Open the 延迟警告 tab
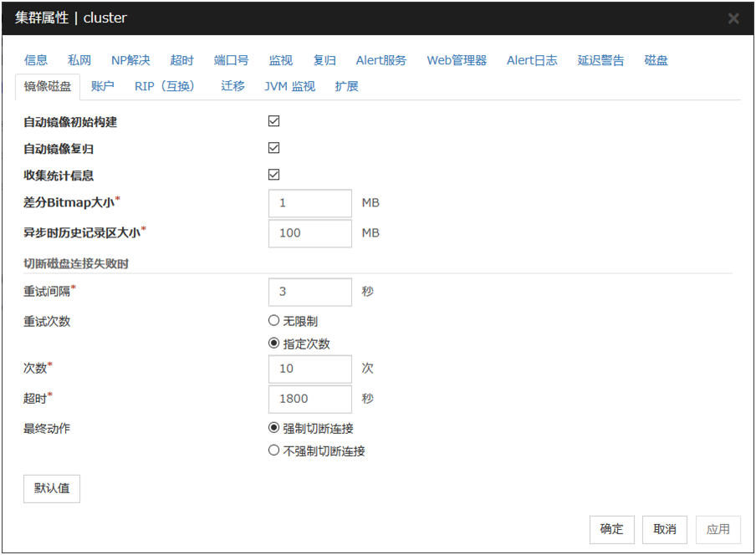This screenshot has height=555, width=756. tap(600, 60)
